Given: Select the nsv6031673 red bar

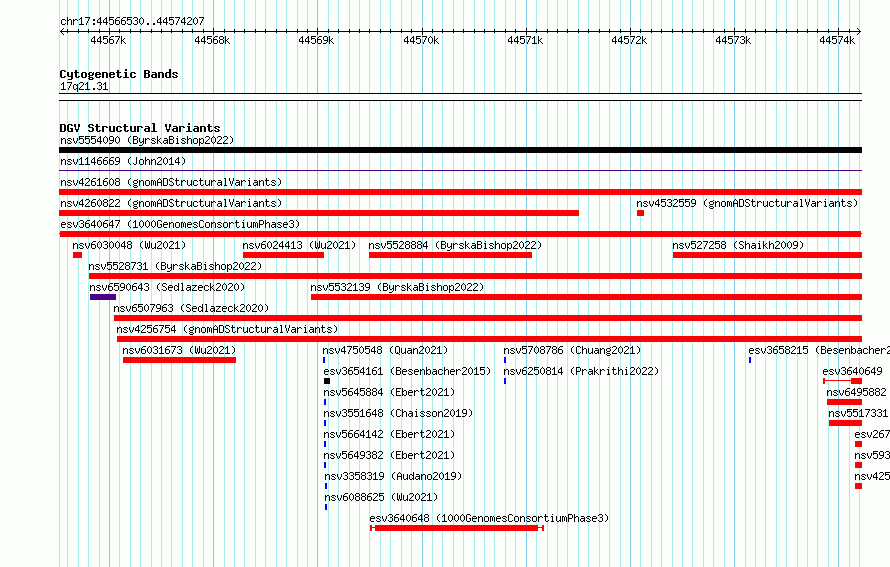Looking at the screenshot, I should pos(179,360).
